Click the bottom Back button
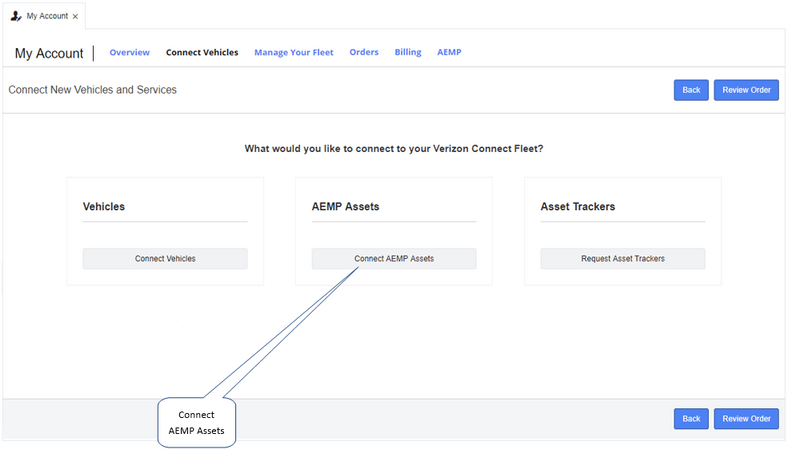This screenshot has height=450, width=788. click(691, 419)
